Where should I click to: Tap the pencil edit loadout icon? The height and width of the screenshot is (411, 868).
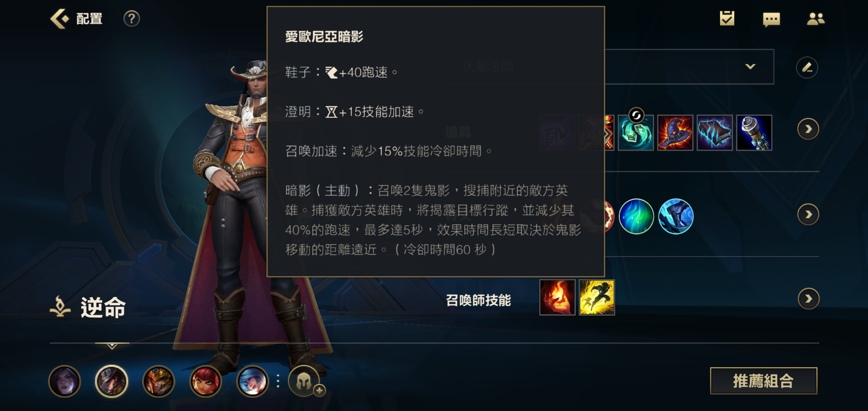807,68
